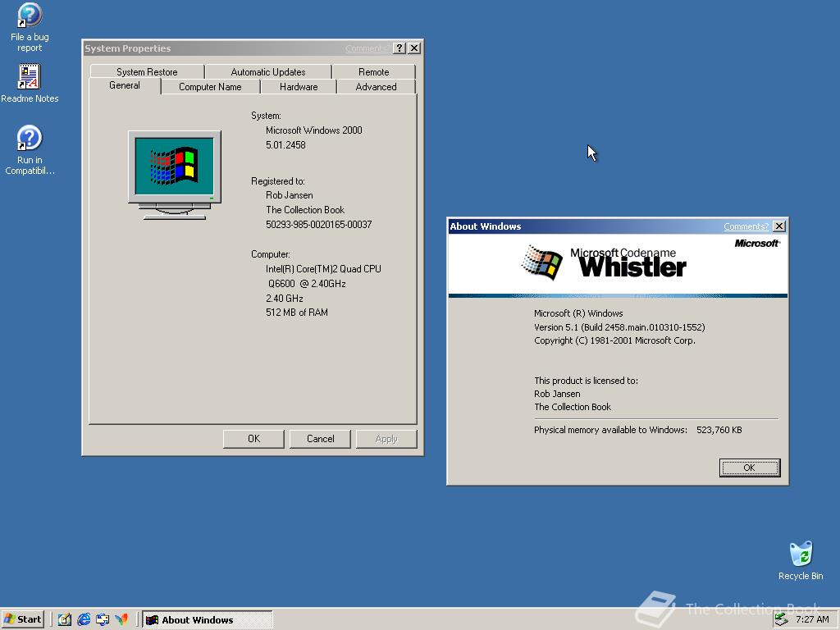840x630 pixels.
Task: Click Rob Jansen in About Windows dialog
Action: coord(557,394)
